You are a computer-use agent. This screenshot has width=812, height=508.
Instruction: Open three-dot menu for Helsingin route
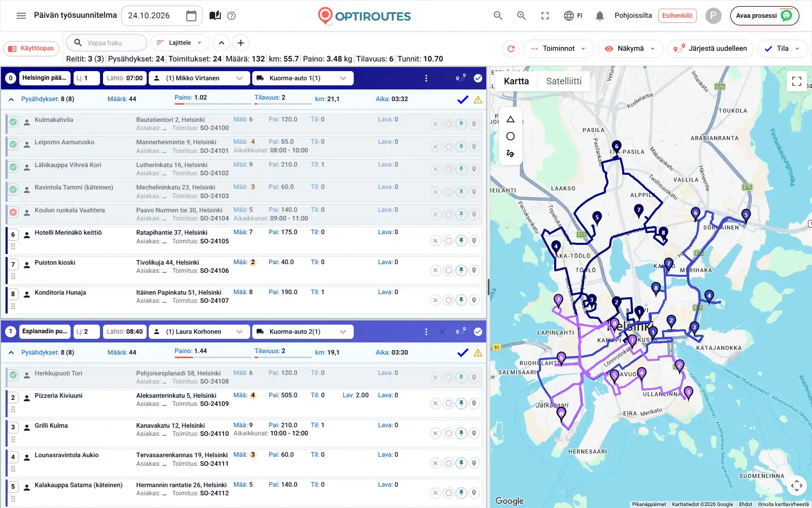tap(426, 78)
